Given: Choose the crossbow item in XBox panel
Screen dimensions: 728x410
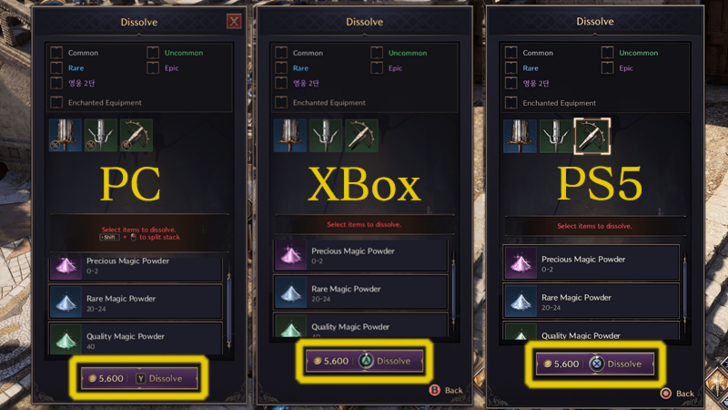Looking at the screenshot, I should tap(361, 136).
